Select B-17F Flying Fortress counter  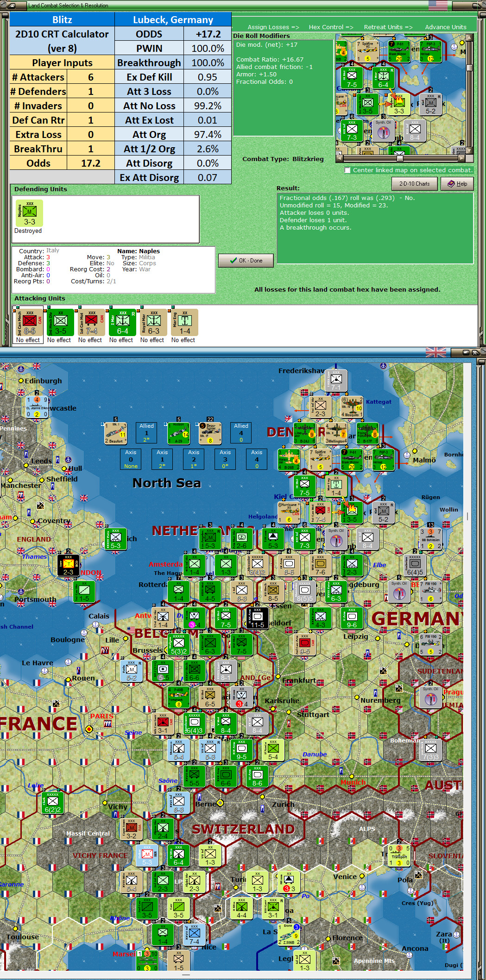(367, 433)
